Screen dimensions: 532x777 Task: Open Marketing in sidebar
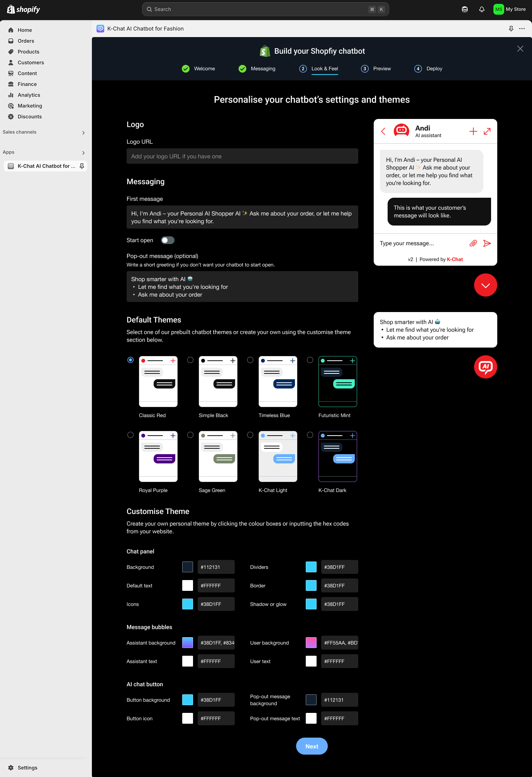click(30, 106)
